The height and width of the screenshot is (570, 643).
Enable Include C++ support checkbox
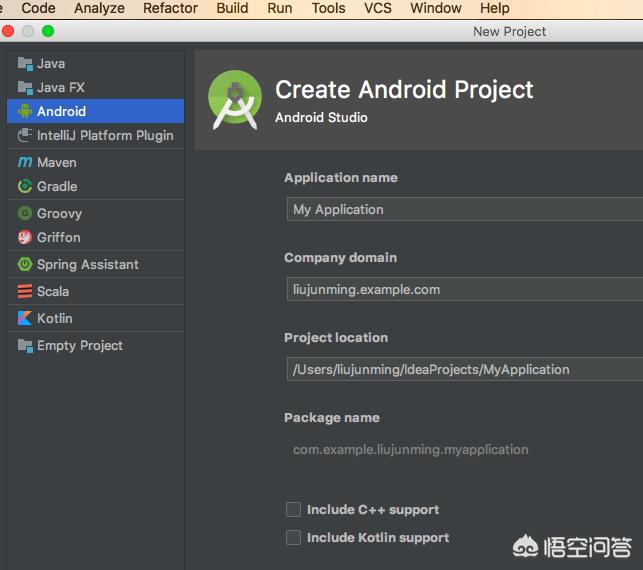pos(293,510)
